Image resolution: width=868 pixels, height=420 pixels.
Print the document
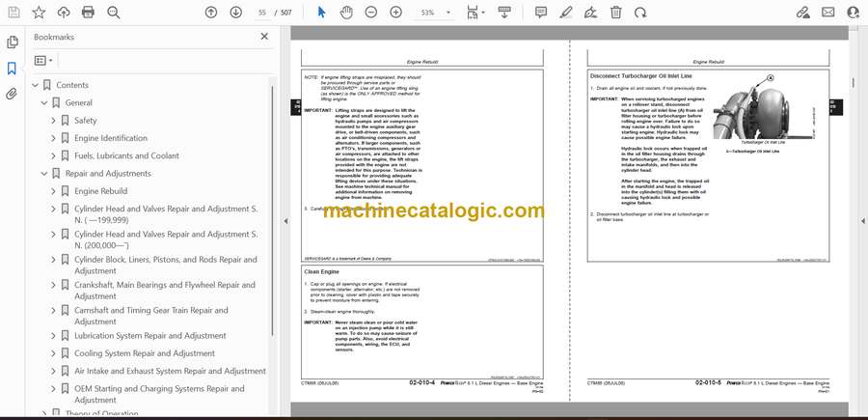88,13
